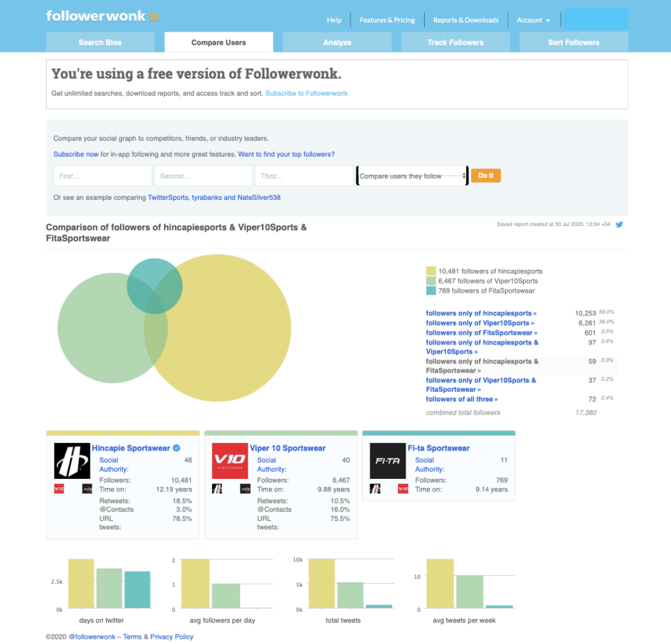Open the Privacy Policy footer link

pyautogui.click(x=172, y=637)
